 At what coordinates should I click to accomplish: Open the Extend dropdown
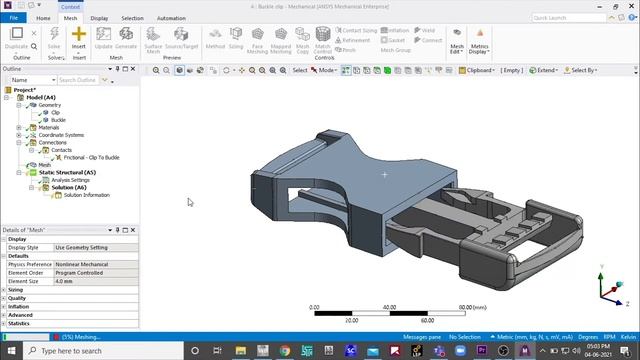pyautogui.click(x=544, y=70)
